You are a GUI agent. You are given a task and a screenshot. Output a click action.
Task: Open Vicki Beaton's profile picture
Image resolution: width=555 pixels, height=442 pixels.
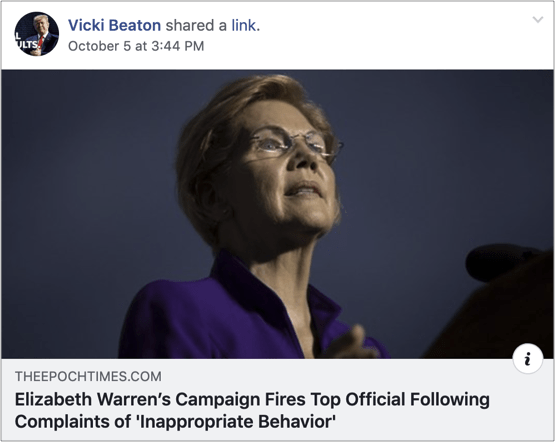point(36,34)
